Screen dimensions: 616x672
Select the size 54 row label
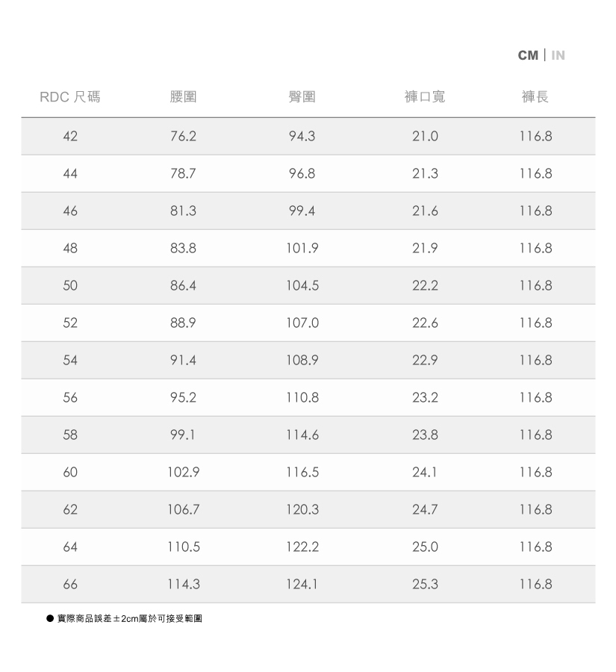pyautogui.click(x=70, y=361)
